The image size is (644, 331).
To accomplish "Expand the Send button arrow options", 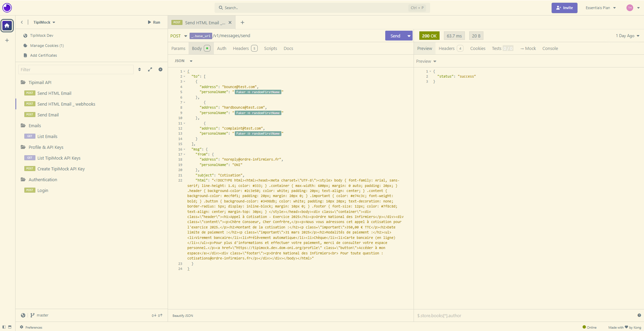I will point(409,36).
